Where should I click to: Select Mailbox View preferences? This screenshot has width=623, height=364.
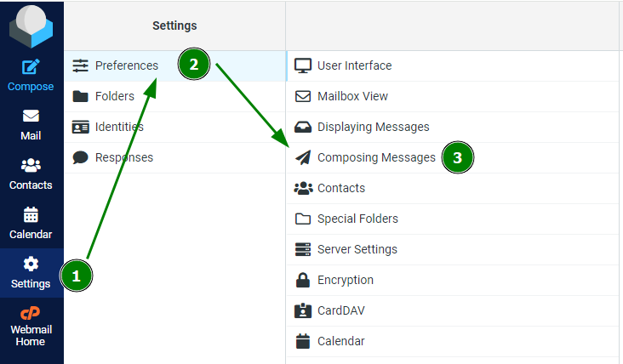(x=453, y=96)
